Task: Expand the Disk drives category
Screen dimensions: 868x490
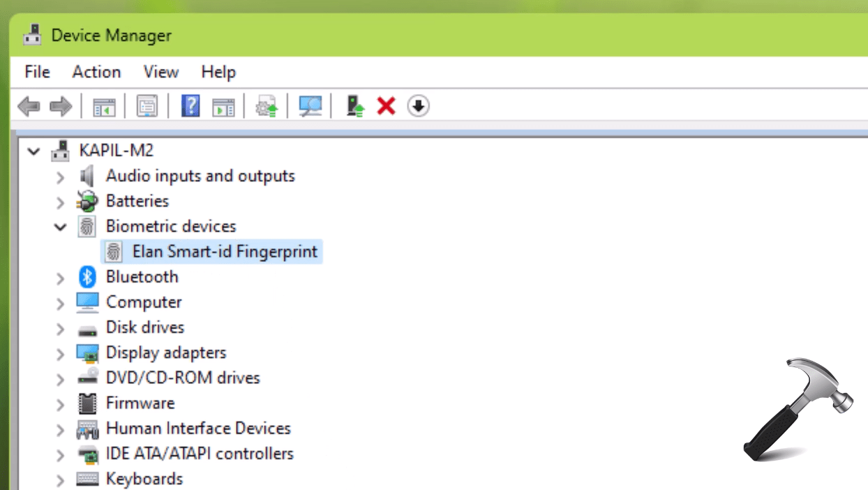Action: (x=59, y=327)
